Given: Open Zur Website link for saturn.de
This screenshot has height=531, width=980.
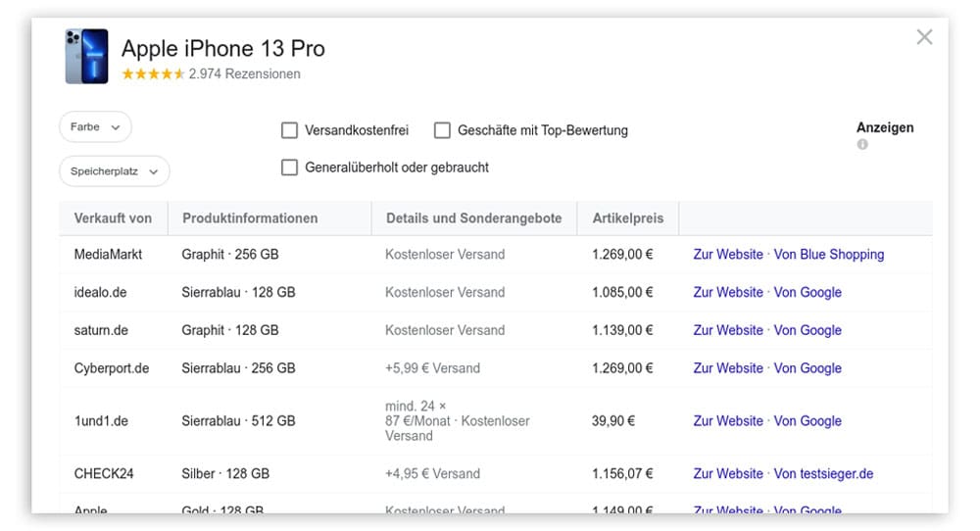Looking at the screenshot, I should (728, 330).
